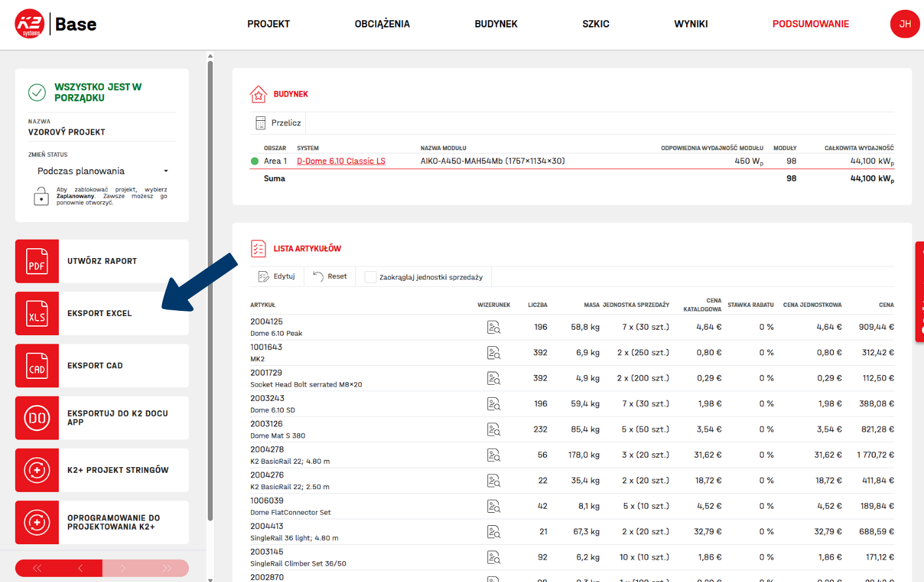Image resolution: width=924 pixels, height=582 pixels.
Task: Open the JH user account menu
Action: pos(904,24)
